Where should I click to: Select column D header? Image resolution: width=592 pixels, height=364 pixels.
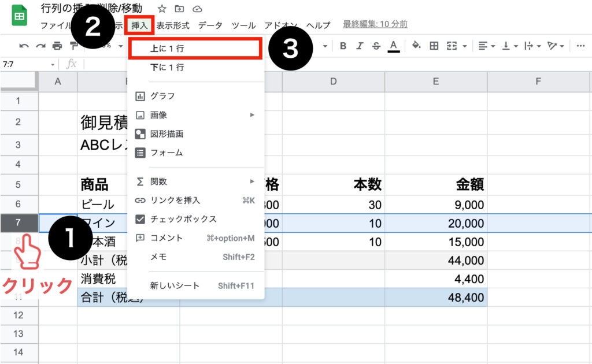pos(334,82)
